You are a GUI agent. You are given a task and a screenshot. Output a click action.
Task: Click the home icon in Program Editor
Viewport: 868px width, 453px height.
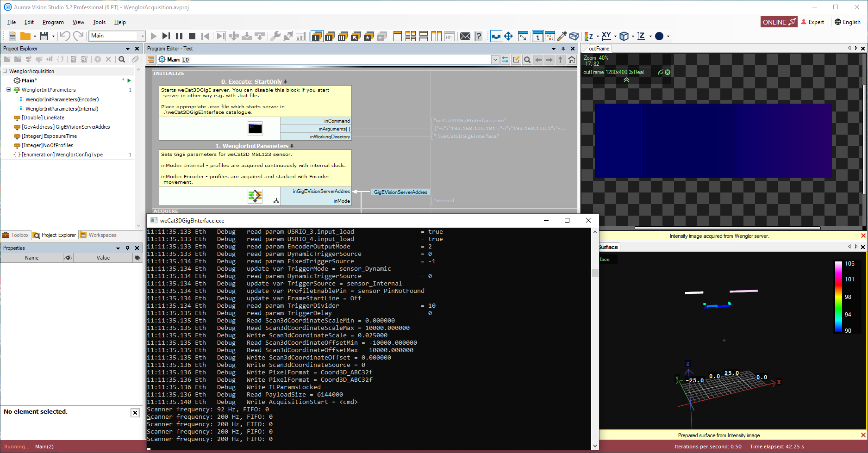[x=572, y=60]
